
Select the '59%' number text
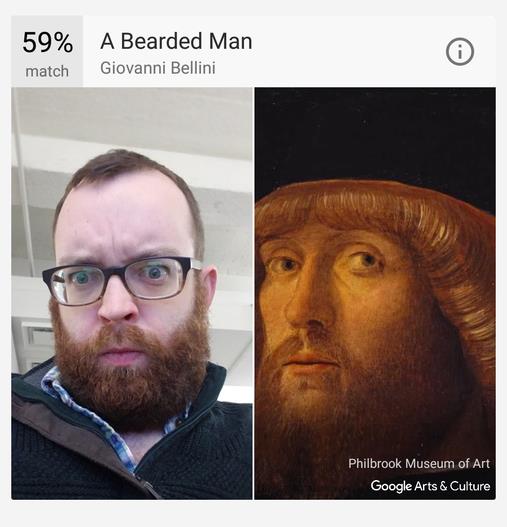(47, 43)
